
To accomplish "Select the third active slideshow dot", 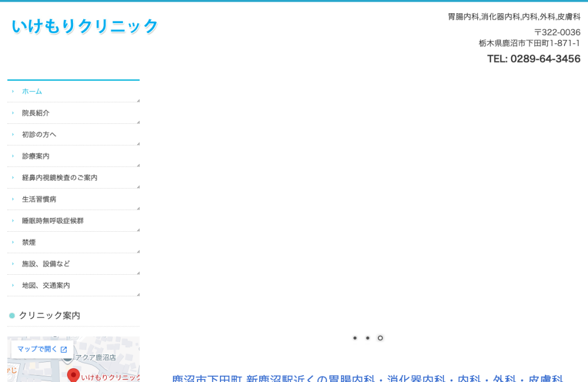I will click(380, 338).
